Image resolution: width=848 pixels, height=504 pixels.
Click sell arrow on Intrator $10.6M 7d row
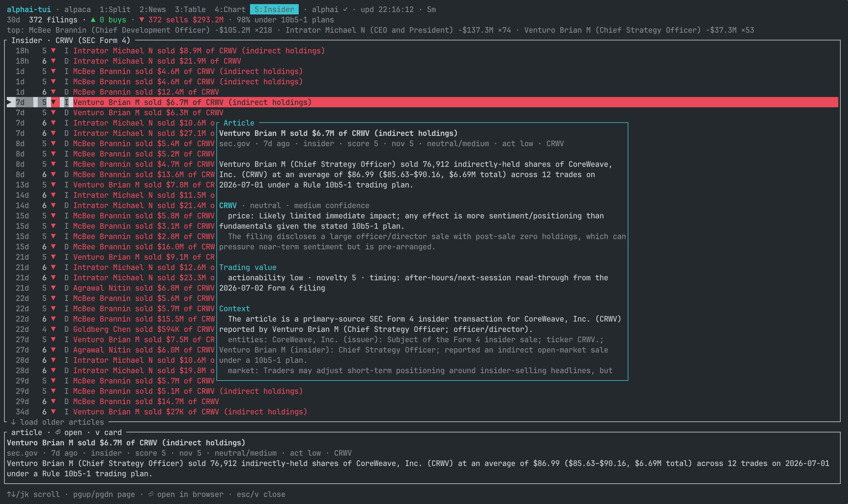click(x=53, y=123)
